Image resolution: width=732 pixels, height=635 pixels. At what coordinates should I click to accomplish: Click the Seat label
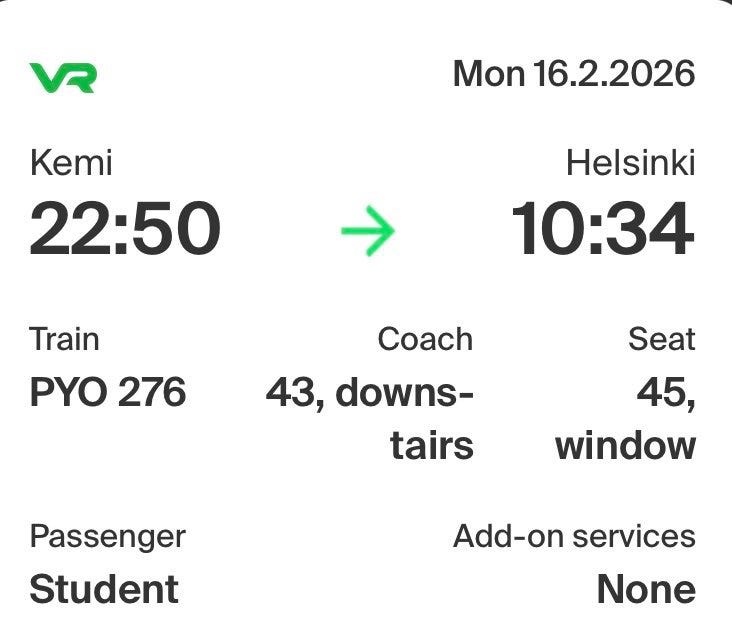pos(661,339)
